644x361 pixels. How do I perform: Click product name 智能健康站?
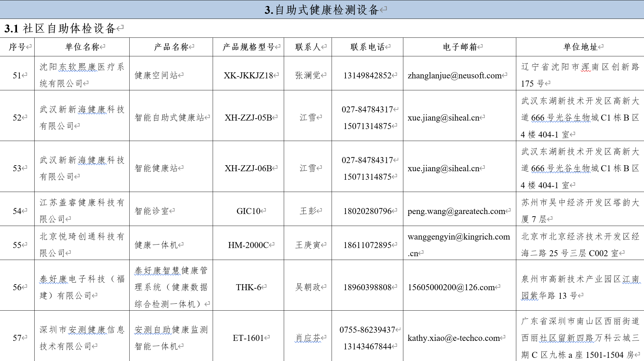(156, 168)
